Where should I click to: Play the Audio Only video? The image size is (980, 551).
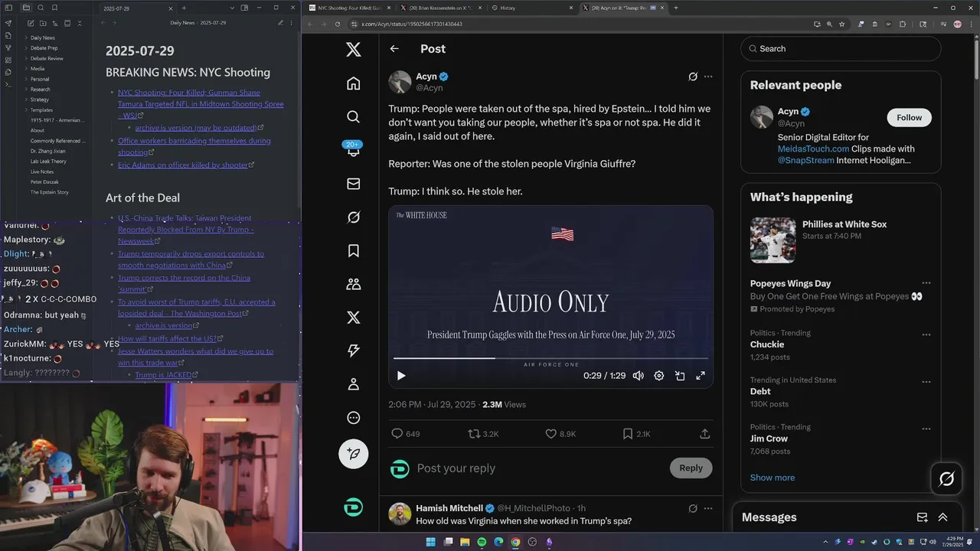pyautogui.click(x=401, y=376)
